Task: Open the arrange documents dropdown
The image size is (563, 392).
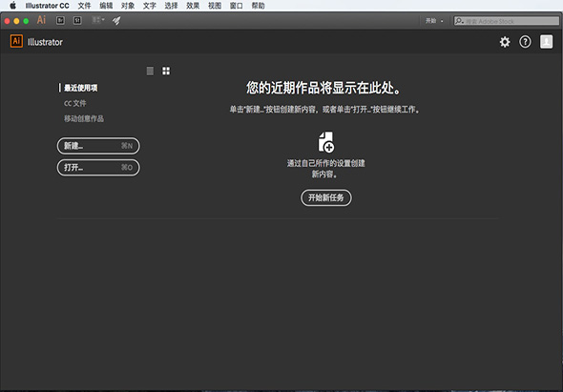Action: pos(98,20)
